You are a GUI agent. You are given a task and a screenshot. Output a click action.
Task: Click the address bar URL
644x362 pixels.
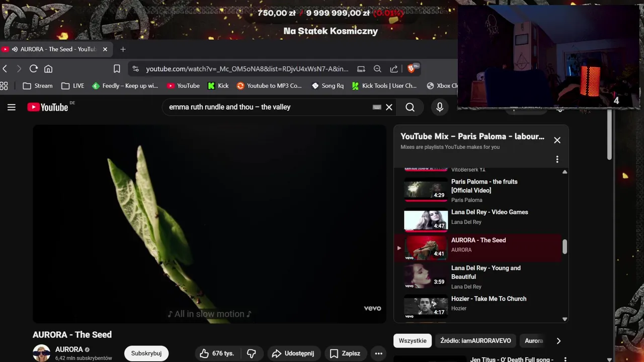[247, 69]
